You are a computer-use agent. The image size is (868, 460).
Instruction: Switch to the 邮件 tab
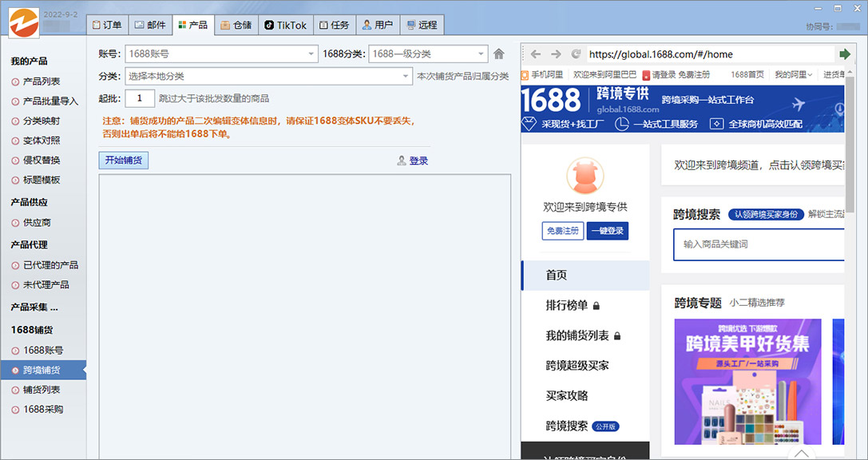(150, 25)
